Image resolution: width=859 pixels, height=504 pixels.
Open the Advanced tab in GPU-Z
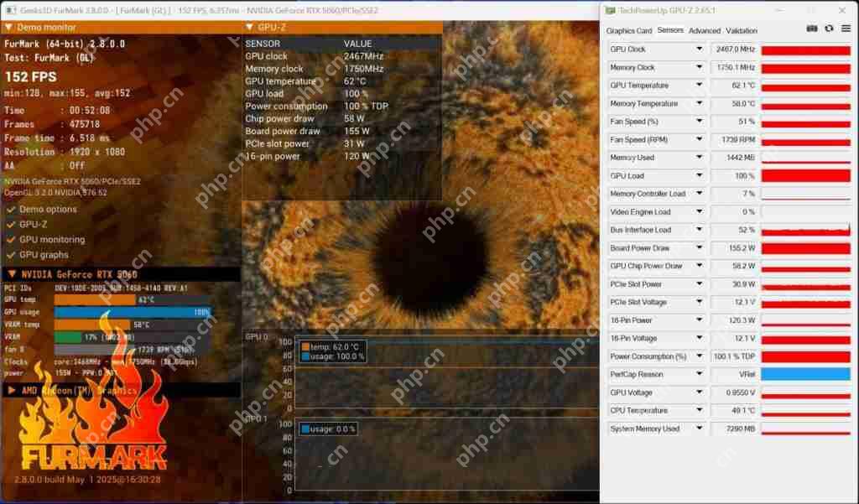coord(705,31)
